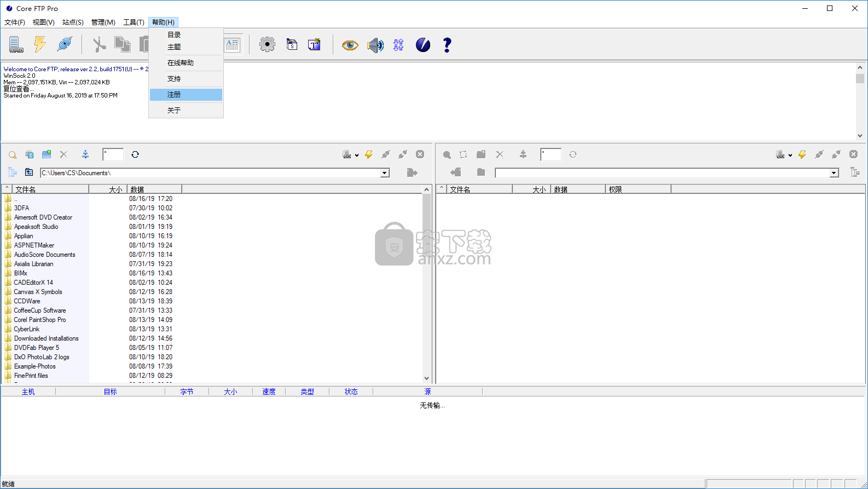Open the 管理(M) menu
Viewport: 868px width, 489px height.
coord(103,22)
